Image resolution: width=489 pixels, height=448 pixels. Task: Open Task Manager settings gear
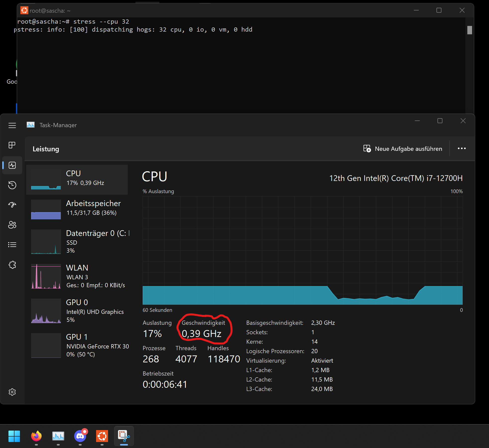click(x=12, y=392)
